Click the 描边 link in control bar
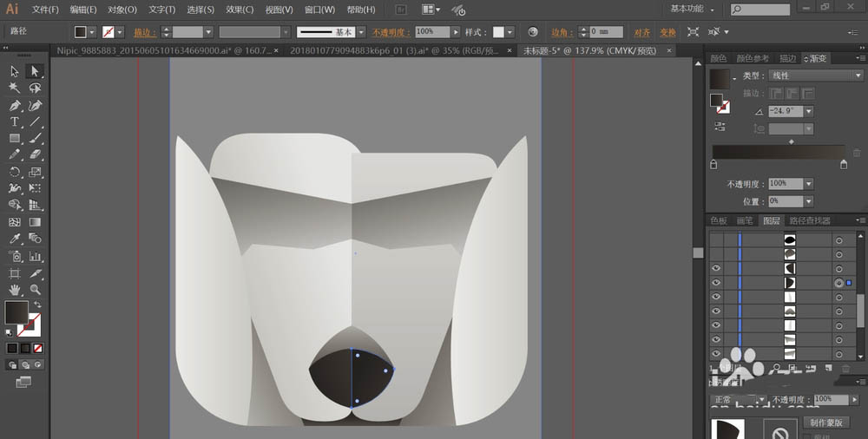The image size is (868, 439). [x=145, y=33]
